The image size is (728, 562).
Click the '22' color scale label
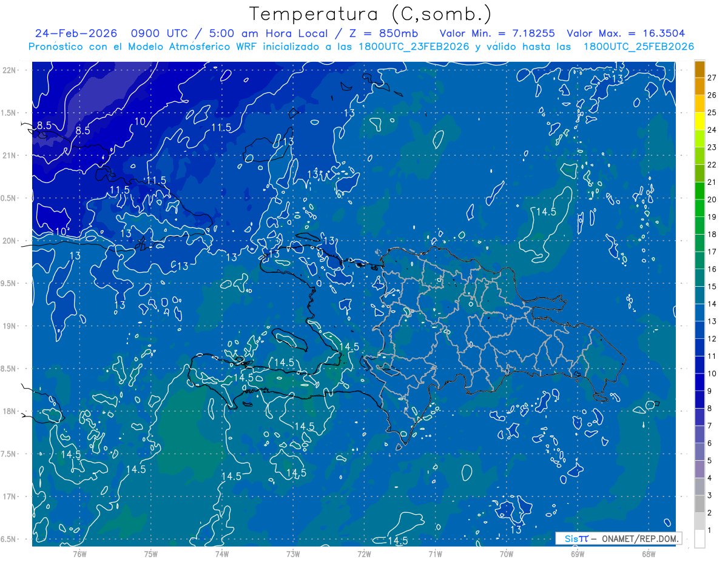coord(712,164)
